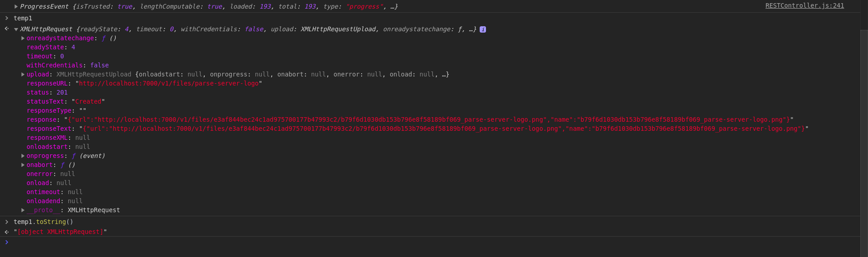This screenshot has width=868, height=257.
Task: Select the statusText "Created" value
Action: click(x=88, y=101)
